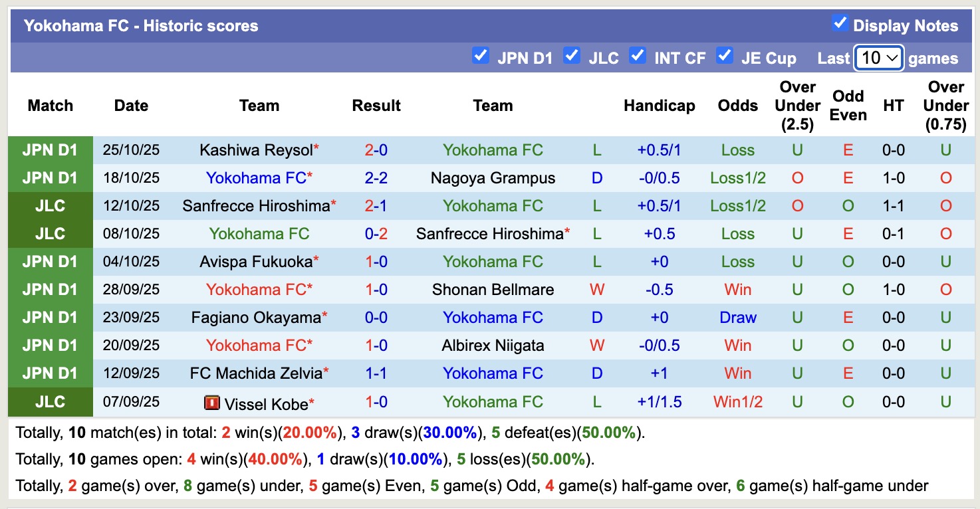Screen dimensions: 980x509
Task: Disable the JPN D1 competition filter
Action: pos(481,56)
